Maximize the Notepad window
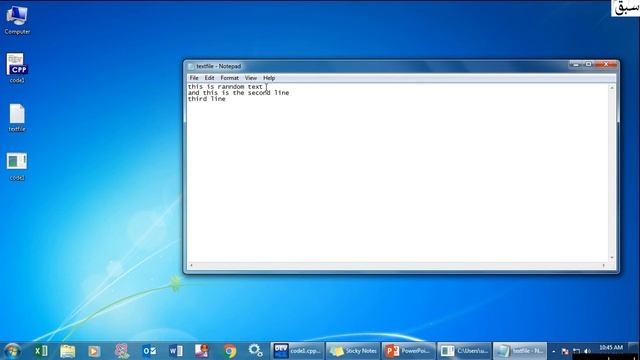The image size is (640, 360). [588, 64]
